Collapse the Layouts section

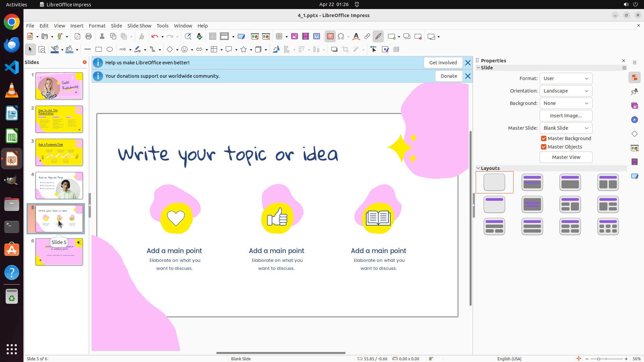pos(478,168)
